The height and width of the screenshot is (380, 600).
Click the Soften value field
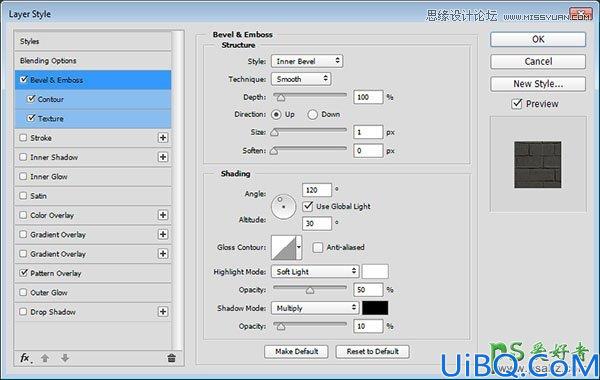coord(368,150)
